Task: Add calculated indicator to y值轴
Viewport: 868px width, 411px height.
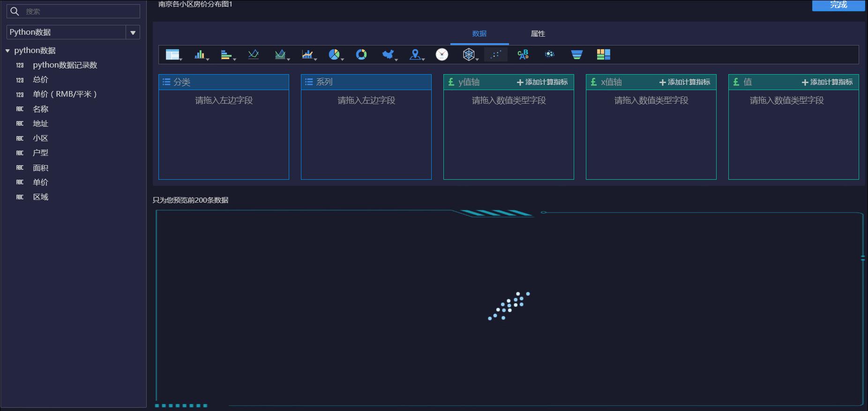Action: [542, 82]
